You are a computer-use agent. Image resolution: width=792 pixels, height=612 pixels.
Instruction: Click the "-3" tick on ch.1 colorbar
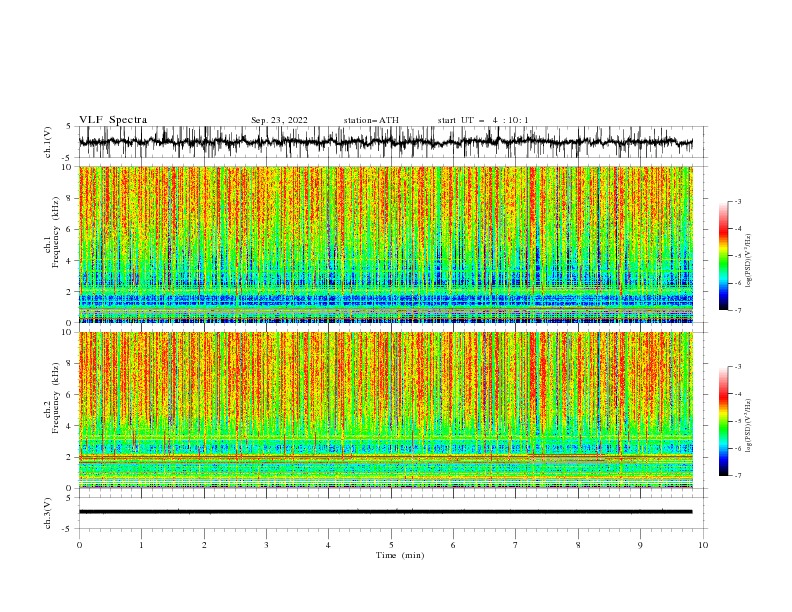[737, 201]
